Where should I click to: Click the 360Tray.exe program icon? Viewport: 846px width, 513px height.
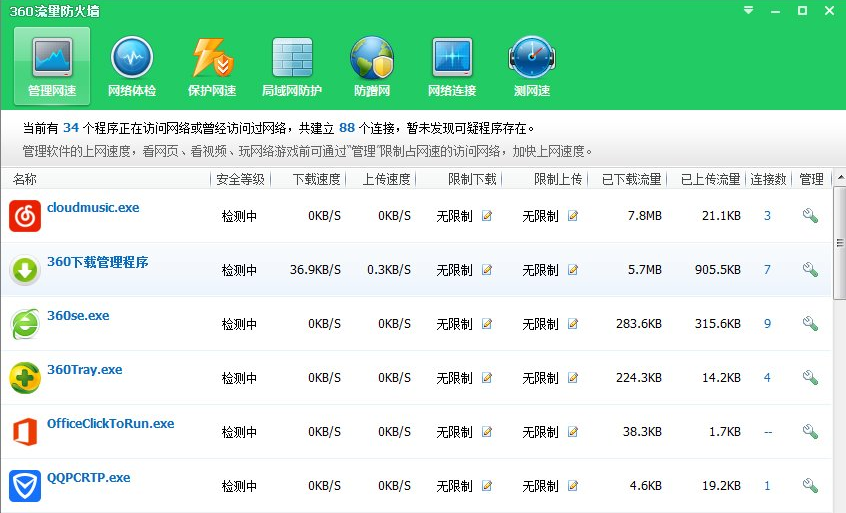click(x=25, y=378)
